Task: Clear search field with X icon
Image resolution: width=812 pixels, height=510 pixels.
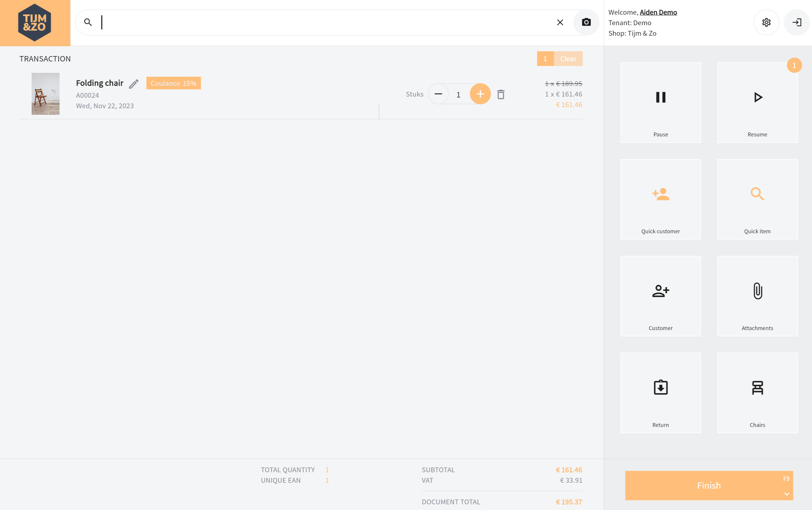Action: click(560, 22)
